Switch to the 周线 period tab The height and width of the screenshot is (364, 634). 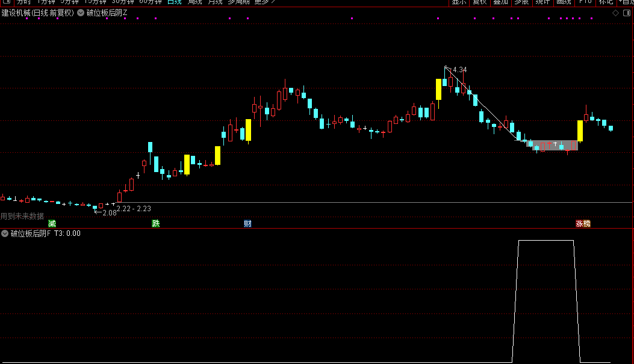(194, 2)
